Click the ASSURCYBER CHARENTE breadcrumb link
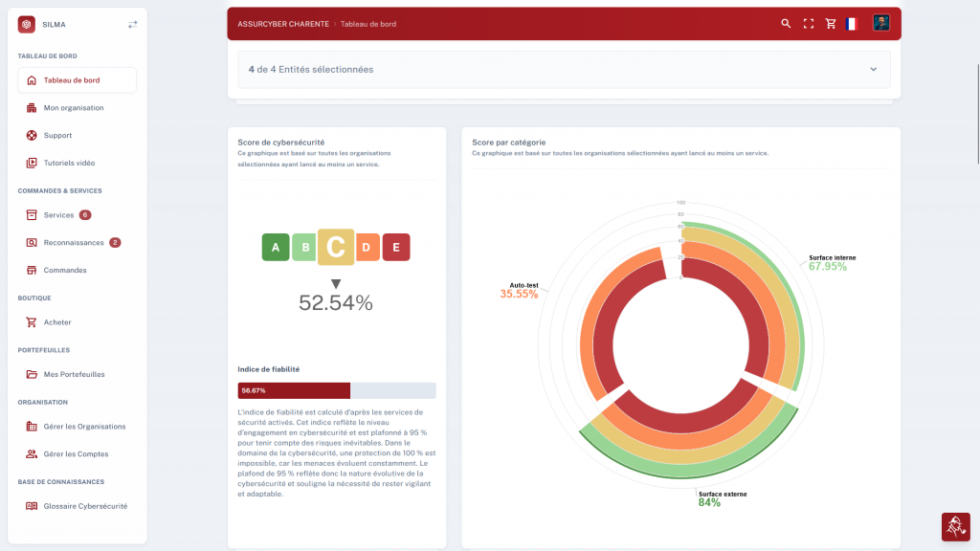Screen dimensions: 980x551 [283, 24]
